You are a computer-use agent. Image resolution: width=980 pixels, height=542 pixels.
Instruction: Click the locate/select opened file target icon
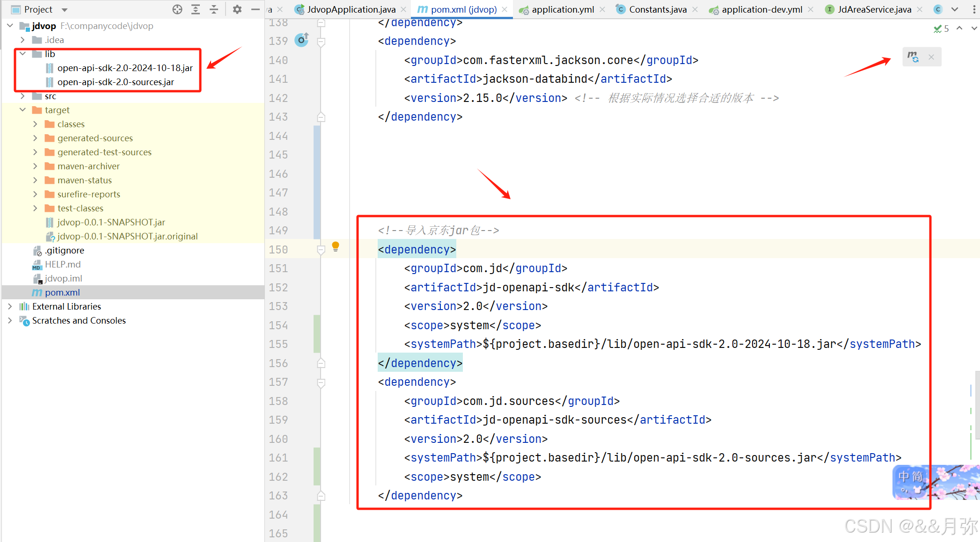pyautogui.click(x=177, y=9)
